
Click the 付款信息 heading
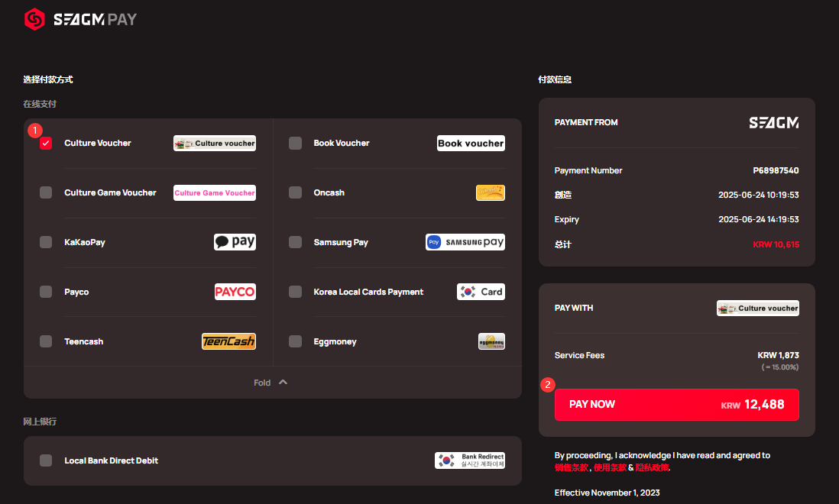[x=555, y=79]
